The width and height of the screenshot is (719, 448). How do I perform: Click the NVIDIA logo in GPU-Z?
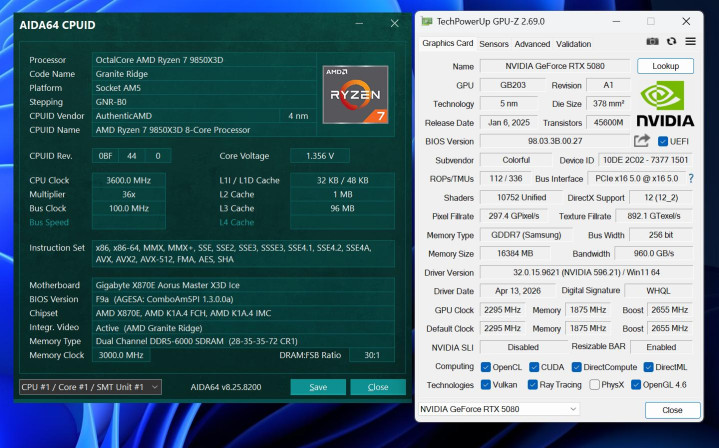click(x=664, y=103)
